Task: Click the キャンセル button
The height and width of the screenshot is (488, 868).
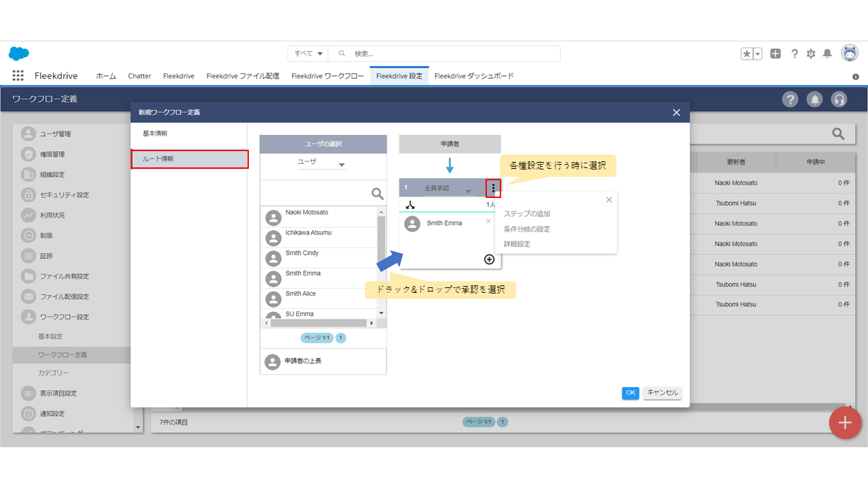Action: [662, 392]
